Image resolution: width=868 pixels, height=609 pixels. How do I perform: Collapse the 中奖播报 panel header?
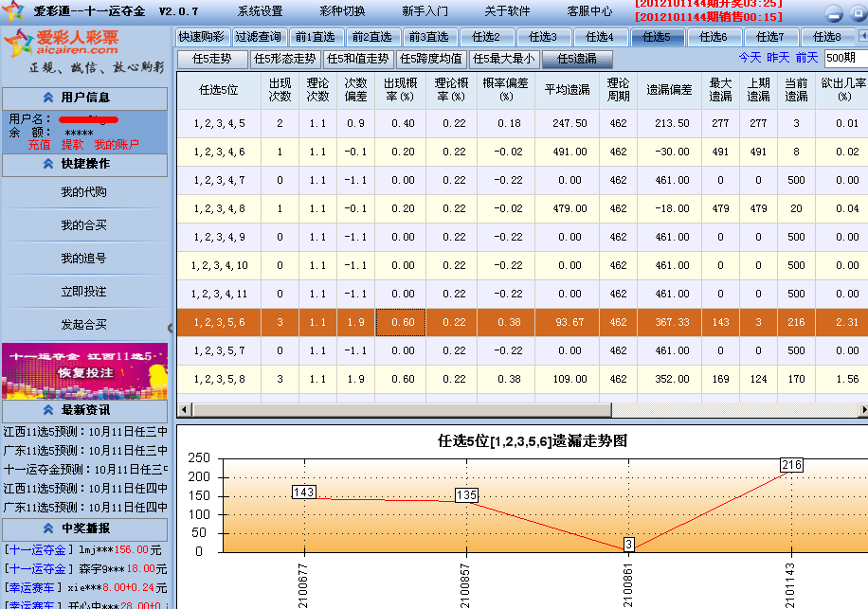[85, 529]
